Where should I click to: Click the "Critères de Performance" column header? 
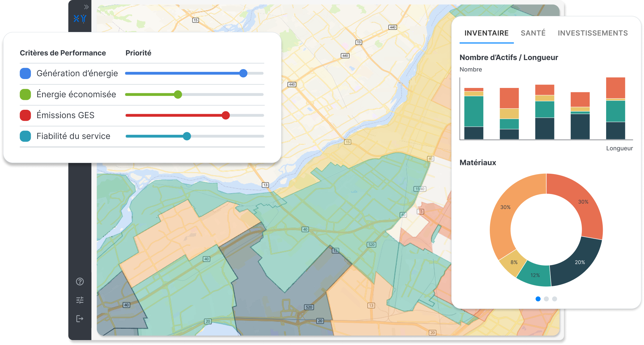coord(63,53)
